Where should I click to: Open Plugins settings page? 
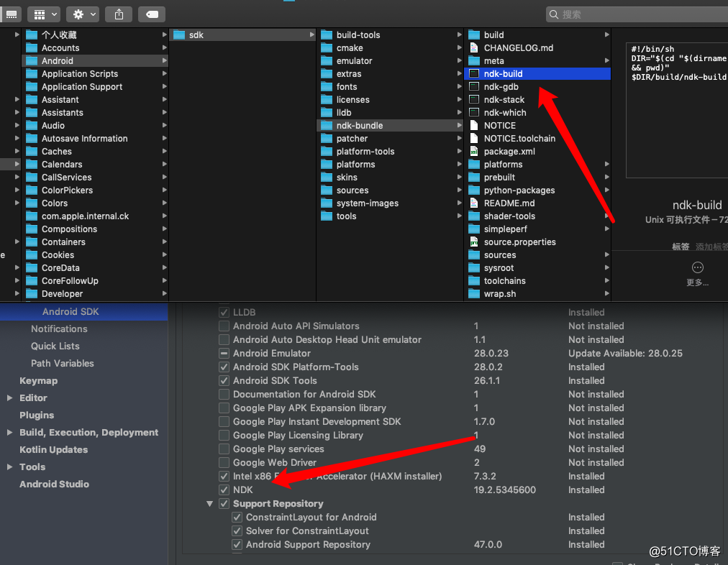37,415
